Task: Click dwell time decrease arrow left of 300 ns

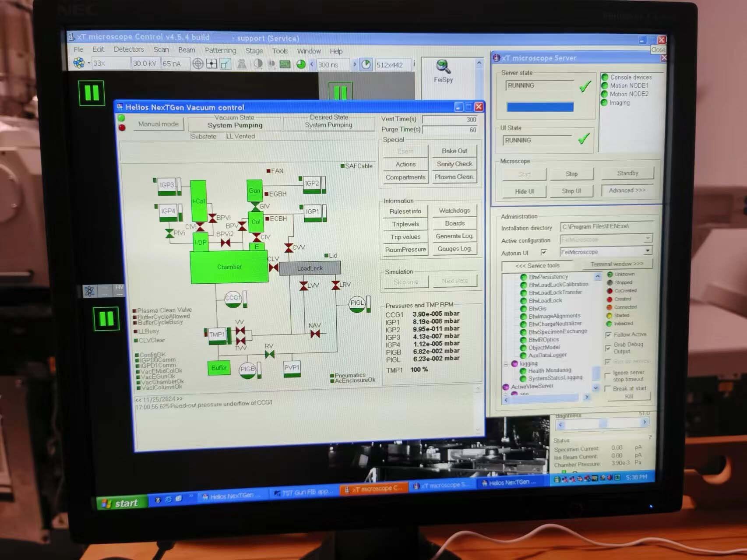Action: click(x=312, y=64)
